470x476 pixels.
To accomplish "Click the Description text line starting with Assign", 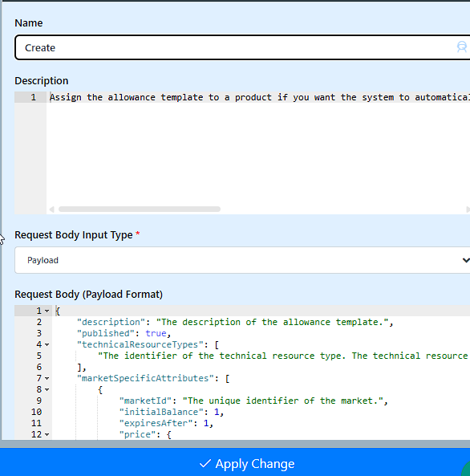I will [x=259, y=97].
